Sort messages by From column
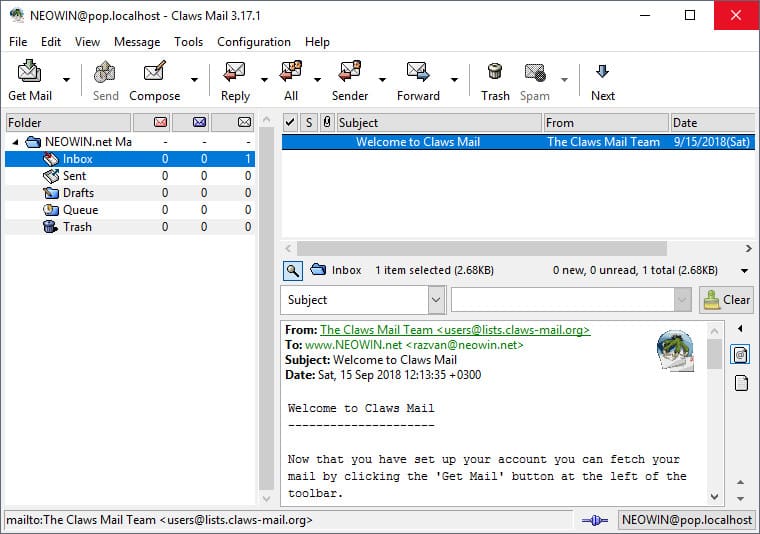The image size is (760, 534). [x=606, y=123]
